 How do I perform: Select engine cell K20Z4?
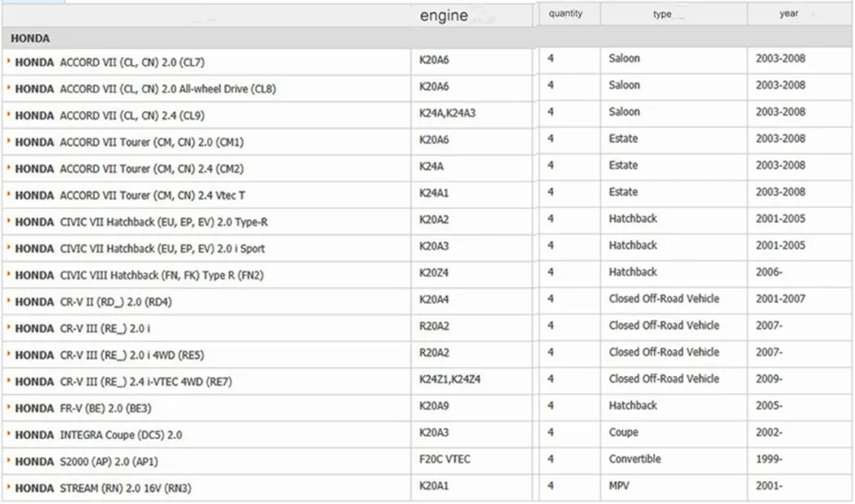click(x=433, y=273)
